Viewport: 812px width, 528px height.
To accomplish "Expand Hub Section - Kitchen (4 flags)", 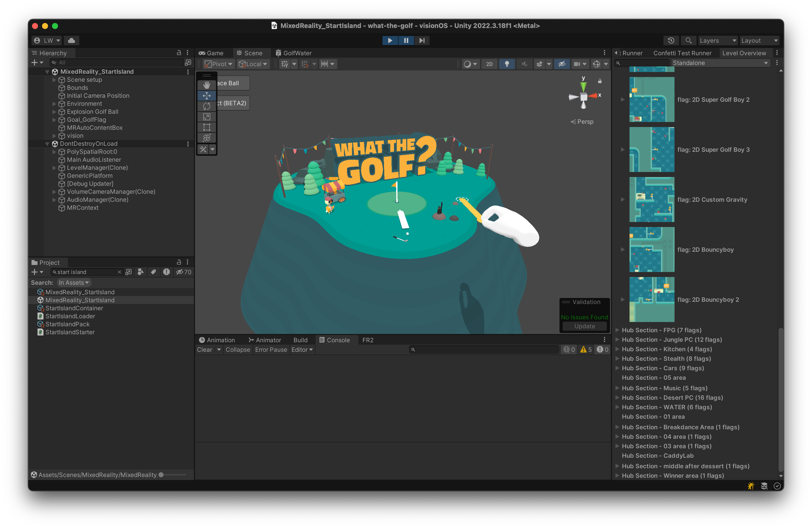I will click(617, 349).
